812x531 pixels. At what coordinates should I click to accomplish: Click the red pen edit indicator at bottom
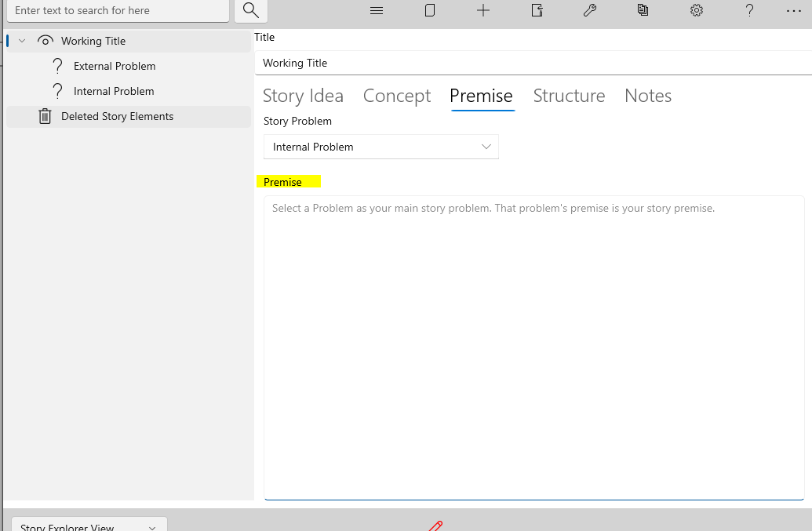tap(436, 526)
